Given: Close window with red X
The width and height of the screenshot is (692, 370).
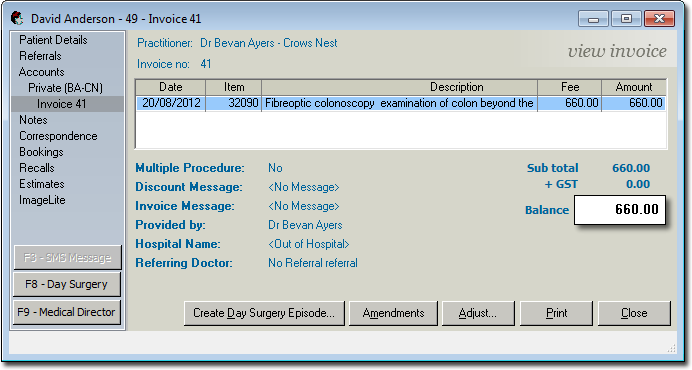Looking at the screenshot, I should click(x=659, y=19).
